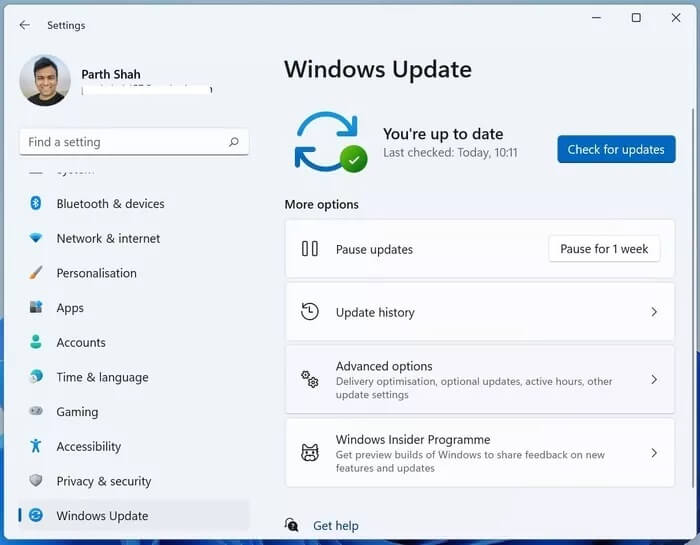Click "Last checked: Today, 10:11" text

click(450, 153)
